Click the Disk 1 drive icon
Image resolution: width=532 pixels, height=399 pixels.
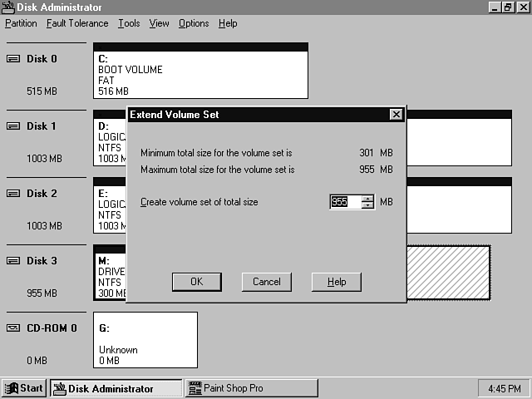point(14,126)
